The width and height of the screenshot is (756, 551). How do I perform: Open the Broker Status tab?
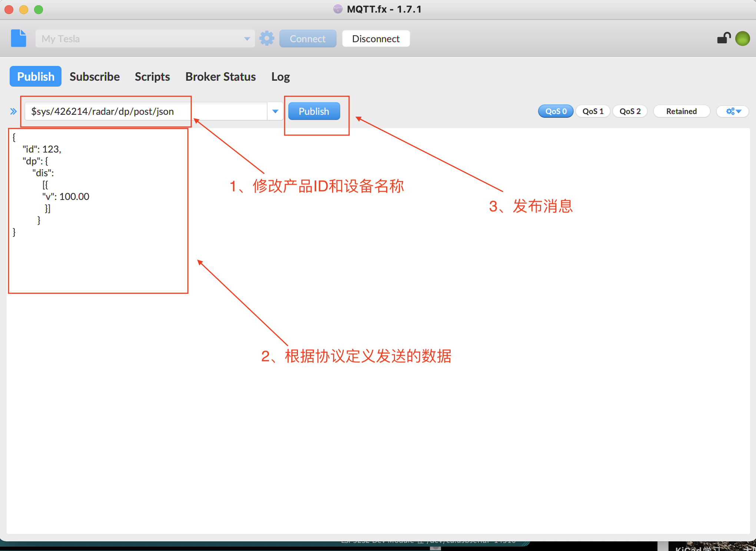click(x=220, y=76)
